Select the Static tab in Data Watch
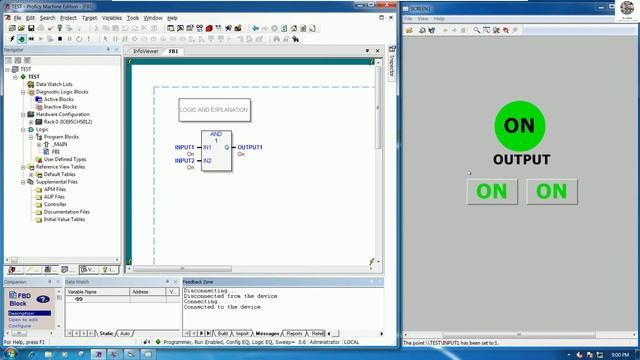Viewport: 640px width, 360px height. click(x=106, y=333)
